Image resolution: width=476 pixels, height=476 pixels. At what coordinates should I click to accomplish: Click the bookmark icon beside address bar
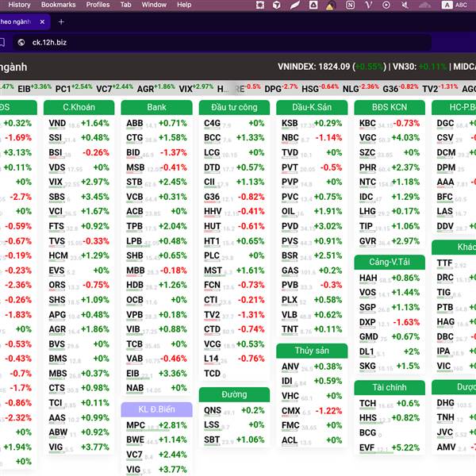[x=2, y=42]
